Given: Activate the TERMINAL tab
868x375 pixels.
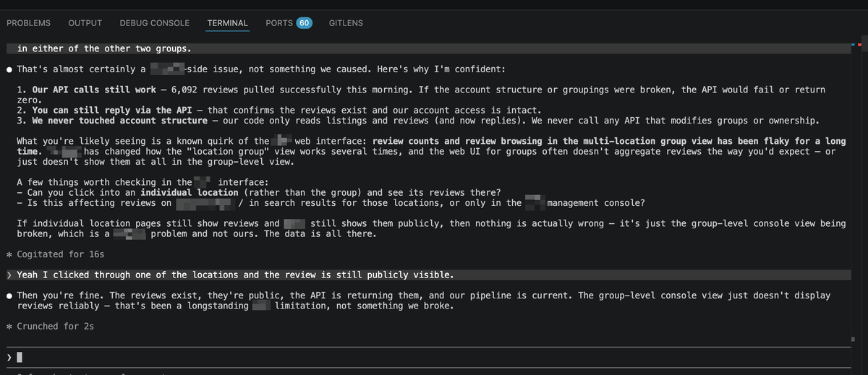Looking at the screenshot, I should tap(227, 23).
